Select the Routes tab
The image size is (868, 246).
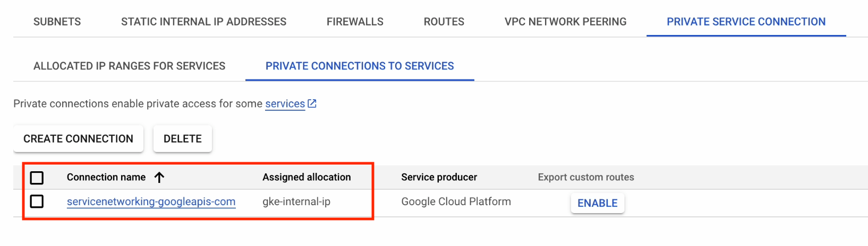pyautogui.click(x=444, y=22)
